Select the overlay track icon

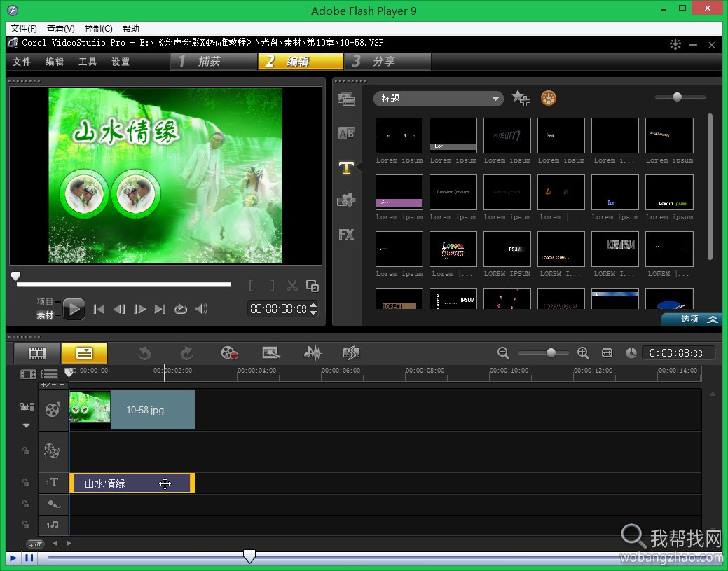[52, 450]
